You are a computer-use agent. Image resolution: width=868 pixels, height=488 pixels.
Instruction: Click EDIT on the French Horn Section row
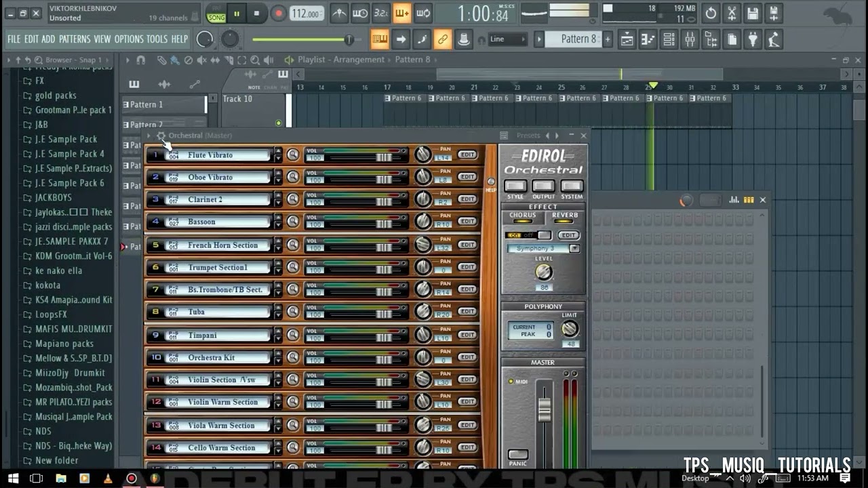(467, 245)
